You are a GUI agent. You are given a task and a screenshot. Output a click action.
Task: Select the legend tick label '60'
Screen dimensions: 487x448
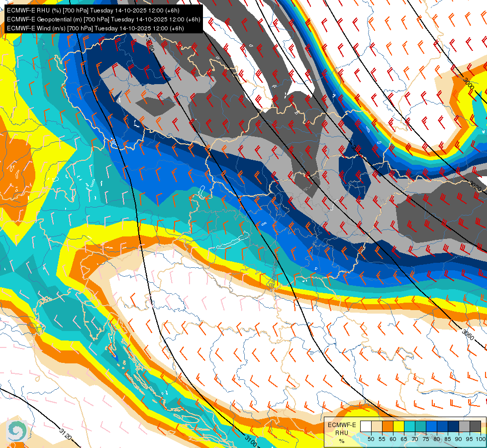pyautogui.click(x=393, y=439)
